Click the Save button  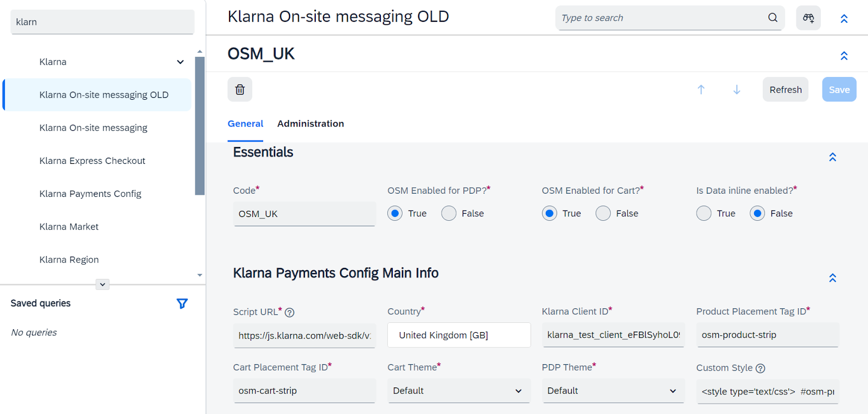point(839,90)
